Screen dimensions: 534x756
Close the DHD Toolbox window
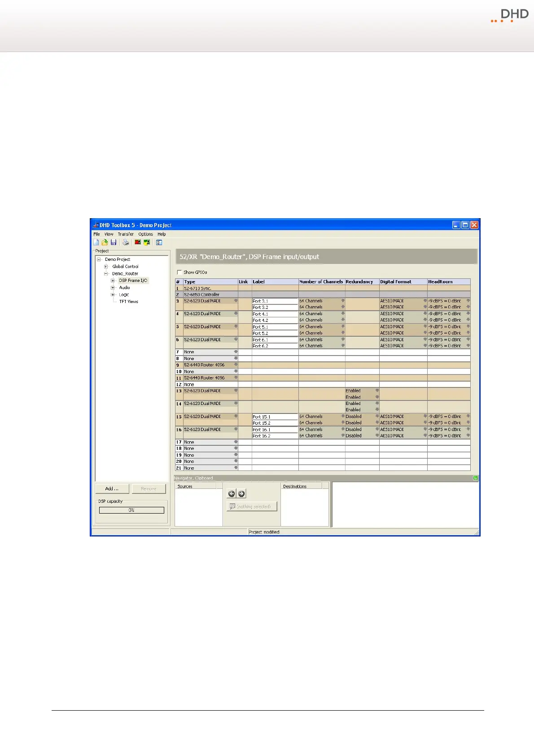(x=474, y=225)
